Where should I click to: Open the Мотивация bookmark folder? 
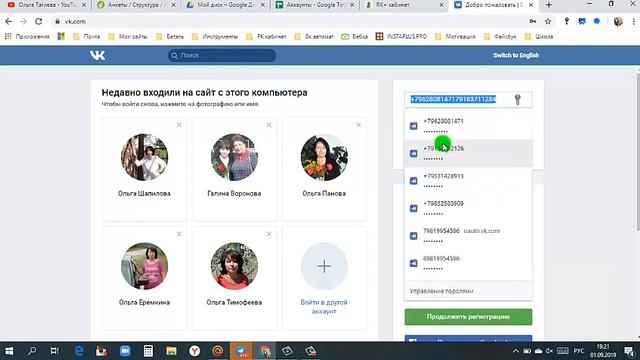455,36
